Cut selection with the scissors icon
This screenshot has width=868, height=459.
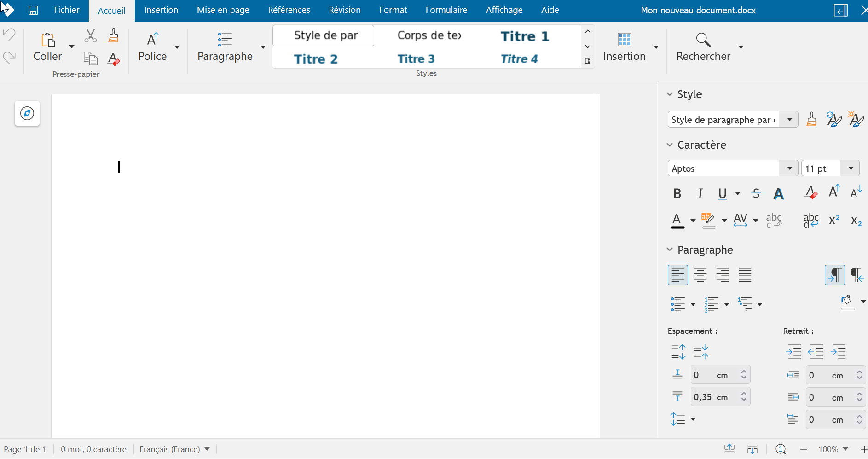point(91,35)
